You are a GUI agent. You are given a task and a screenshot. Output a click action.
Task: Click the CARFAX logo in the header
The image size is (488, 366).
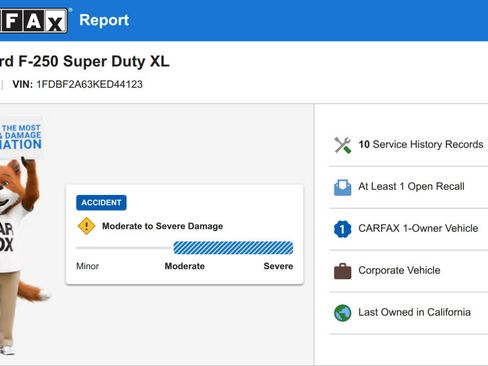point(33,21)
